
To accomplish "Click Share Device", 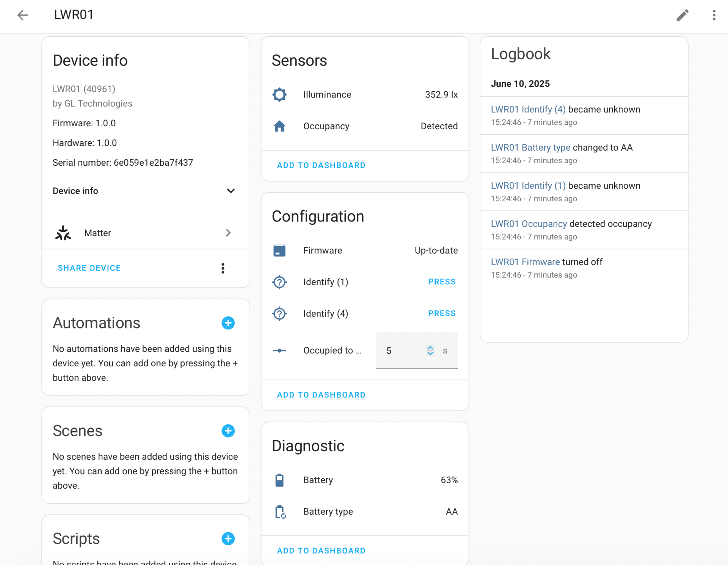I will tap(89, 268).
